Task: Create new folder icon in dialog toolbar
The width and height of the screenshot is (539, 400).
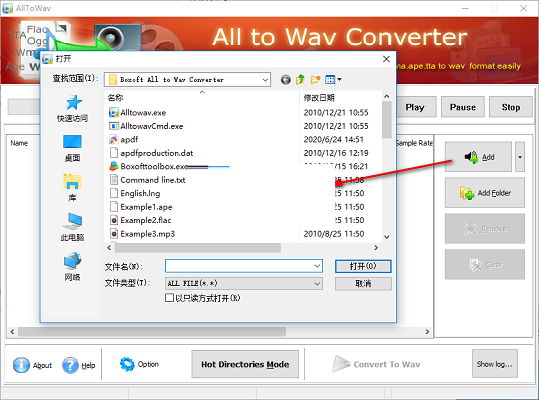Action: coord(315,80)
